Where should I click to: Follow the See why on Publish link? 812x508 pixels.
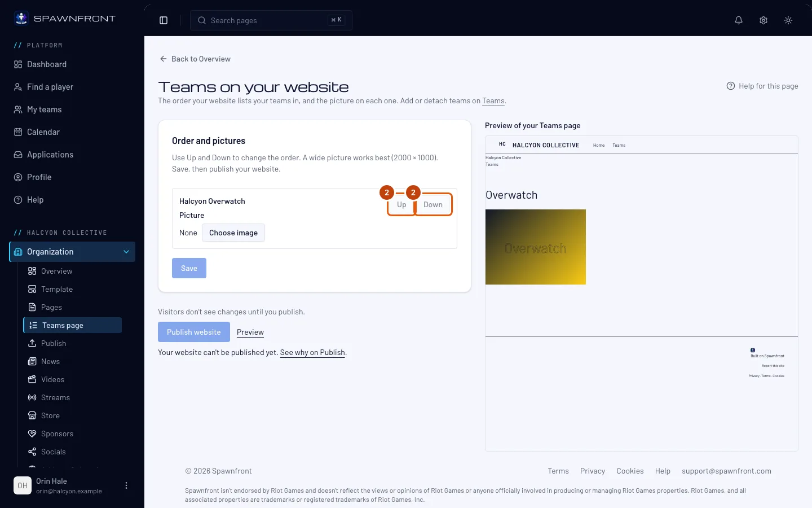[312, 352]
